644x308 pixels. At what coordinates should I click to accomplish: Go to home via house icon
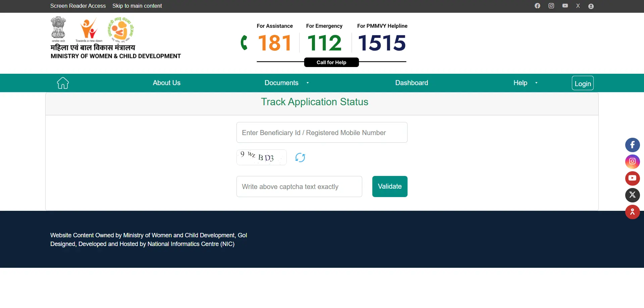point(63,83)
